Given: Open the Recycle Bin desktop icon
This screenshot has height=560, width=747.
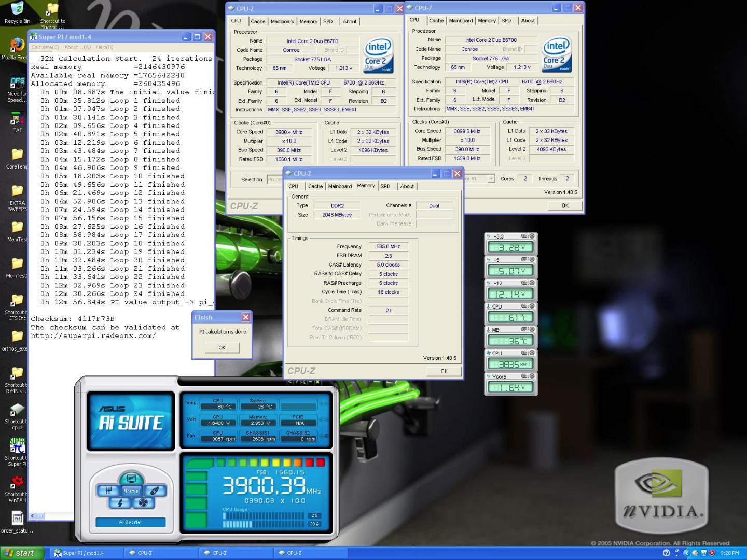Looking at the screenshot, I should (x=17, y=12).
